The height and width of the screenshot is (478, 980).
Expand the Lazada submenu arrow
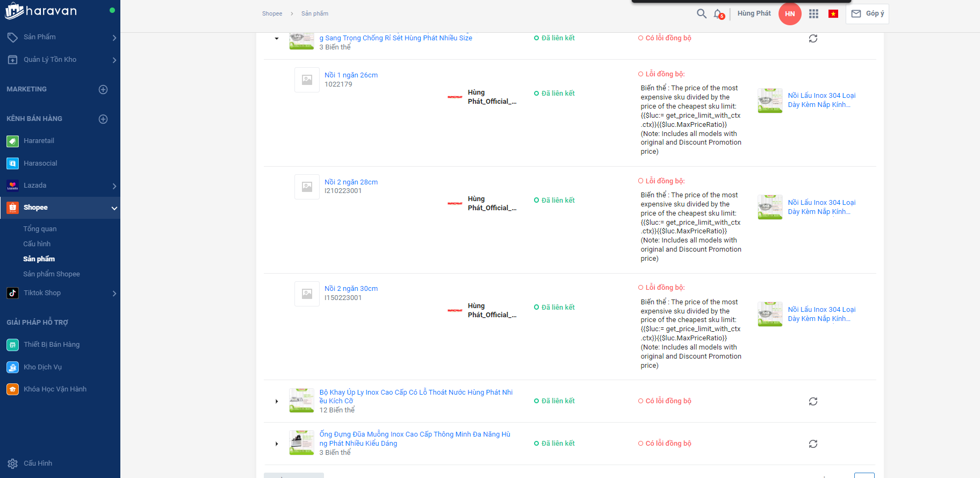pyautogui.click(x=114, y=186)
